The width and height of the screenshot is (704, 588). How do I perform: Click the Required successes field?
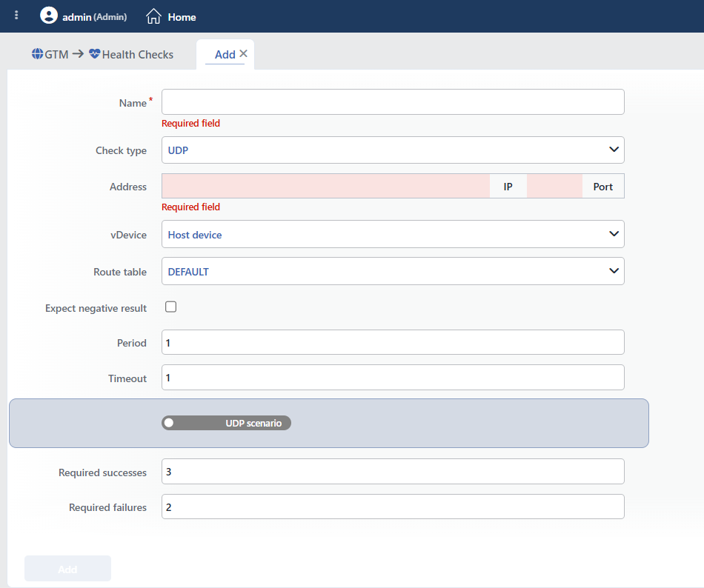pos(393,472)
